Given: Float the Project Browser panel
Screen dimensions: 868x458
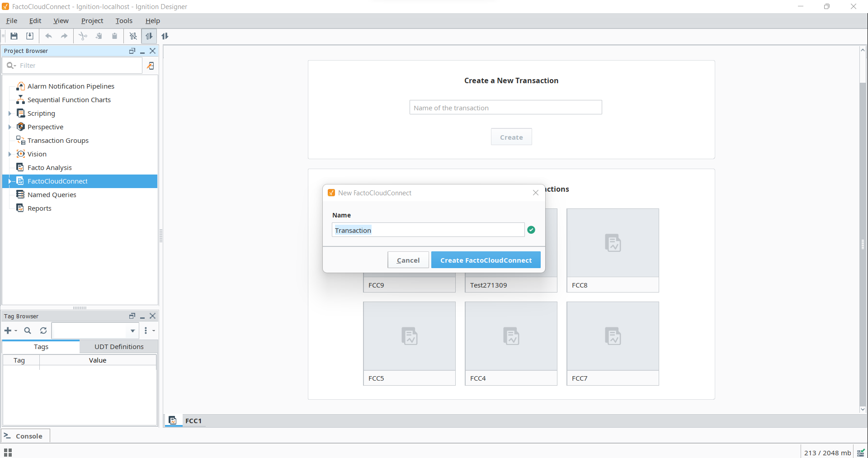Looking at the screenshot, I should tap(132, 51).
